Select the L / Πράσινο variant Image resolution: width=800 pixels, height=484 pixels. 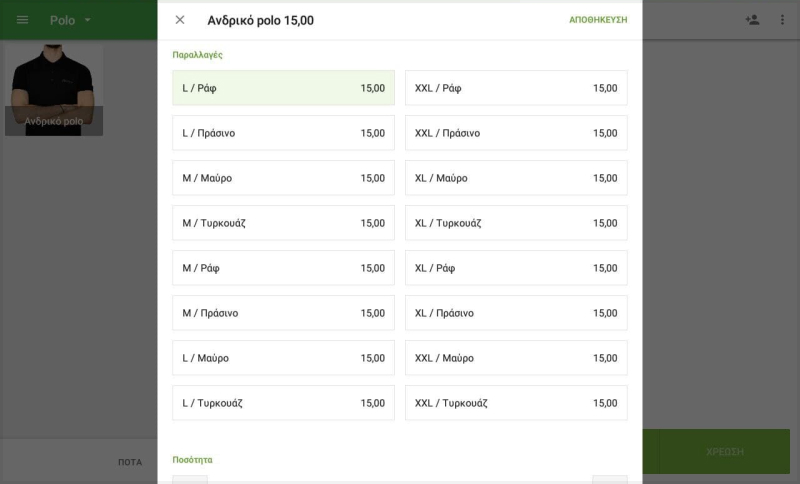283,133
